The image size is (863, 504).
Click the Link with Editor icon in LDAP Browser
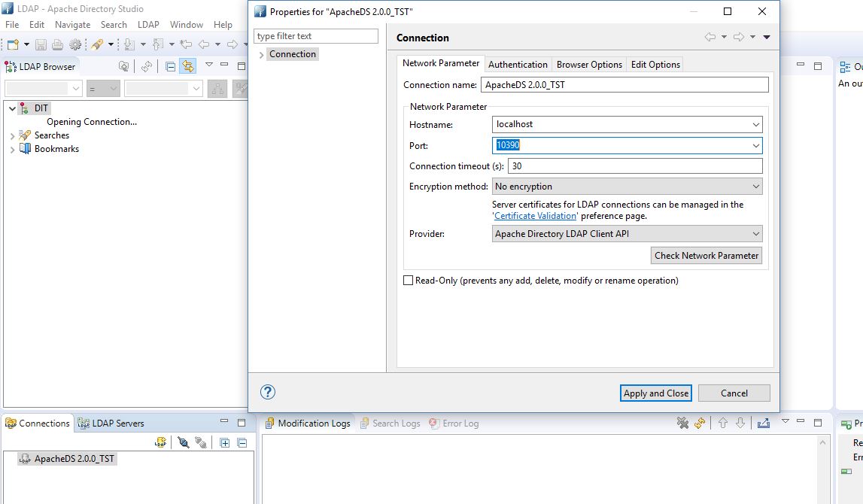pos(187,66)
